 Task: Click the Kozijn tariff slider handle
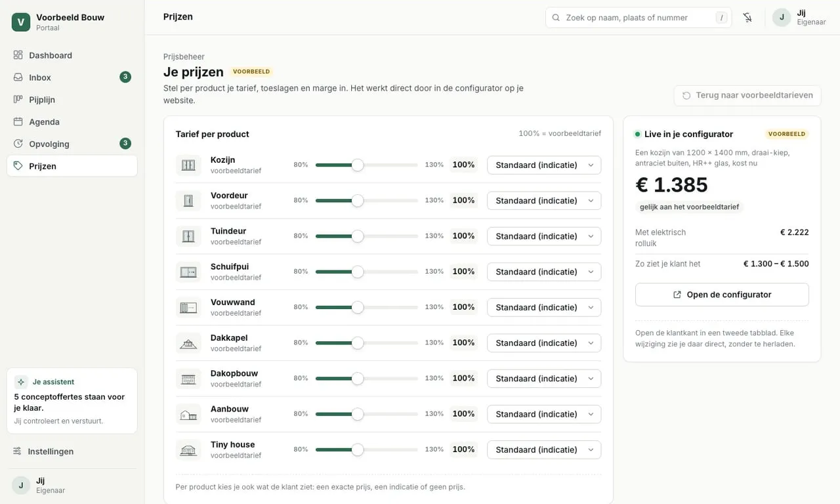point(358,165)
